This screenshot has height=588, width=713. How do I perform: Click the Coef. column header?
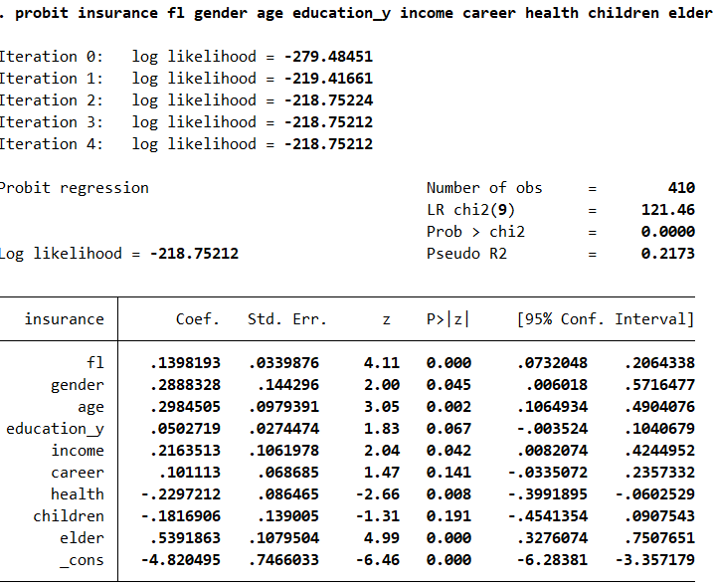197,319
